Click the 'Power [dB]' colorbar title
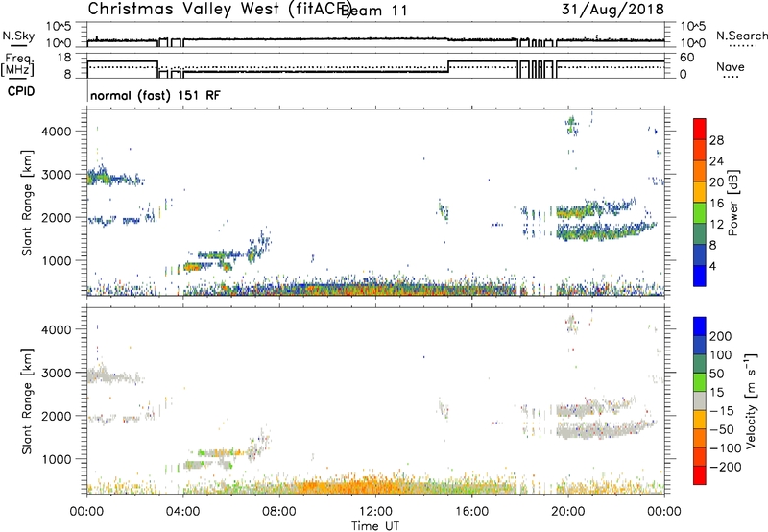 732,203
